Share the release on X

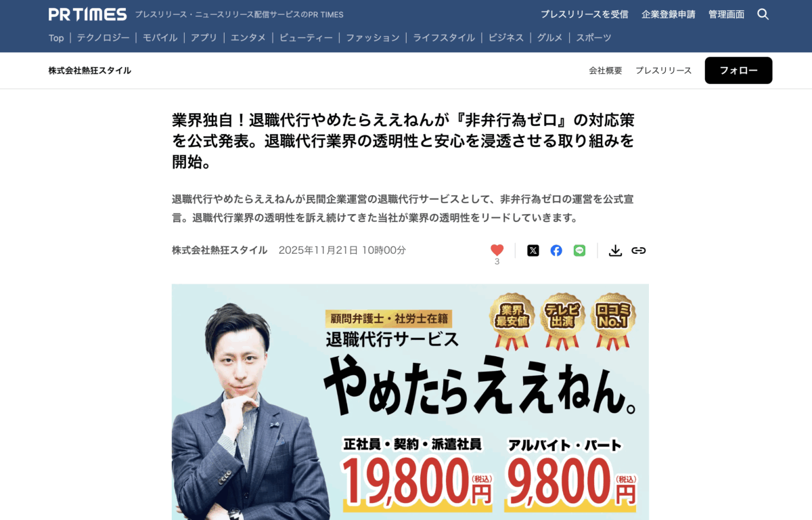click(533, 251)
